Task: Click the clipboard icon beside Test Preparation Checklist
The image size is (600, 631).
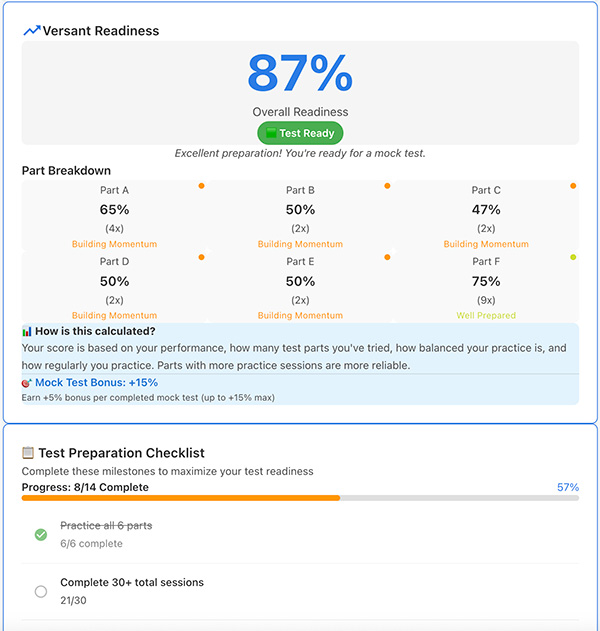Action: pos(28,453)
